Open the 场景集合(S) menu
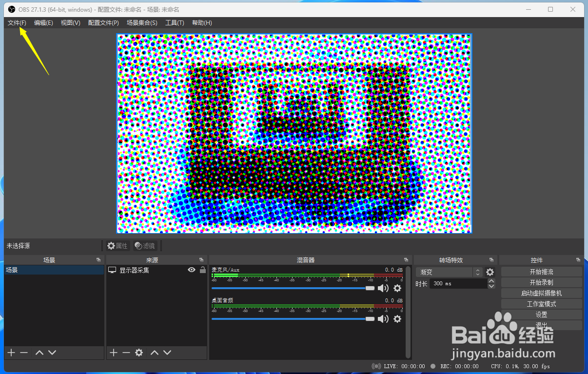This screenshot has height=374, width=588. pyautogui.click(x=142, y=23)
